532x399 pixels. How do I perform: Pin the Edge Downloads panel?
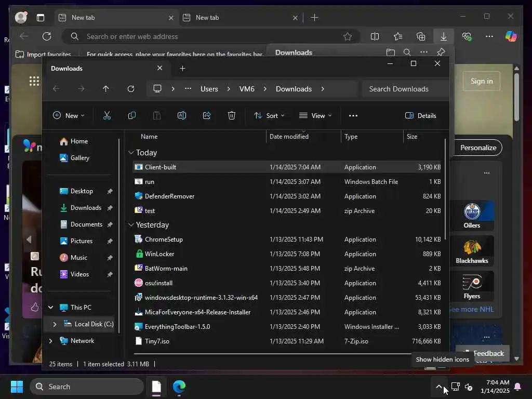[x=441, y=52]
